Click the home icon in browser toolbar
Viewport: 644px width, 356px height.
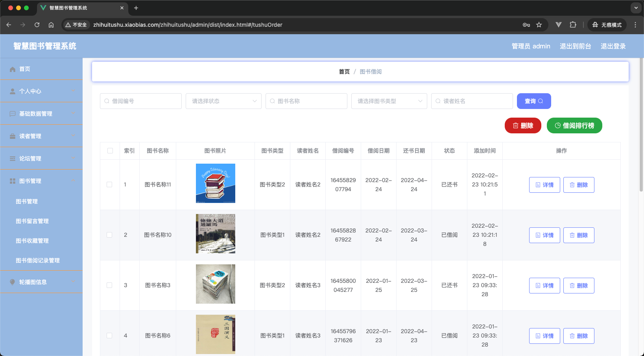pos(51,25)
